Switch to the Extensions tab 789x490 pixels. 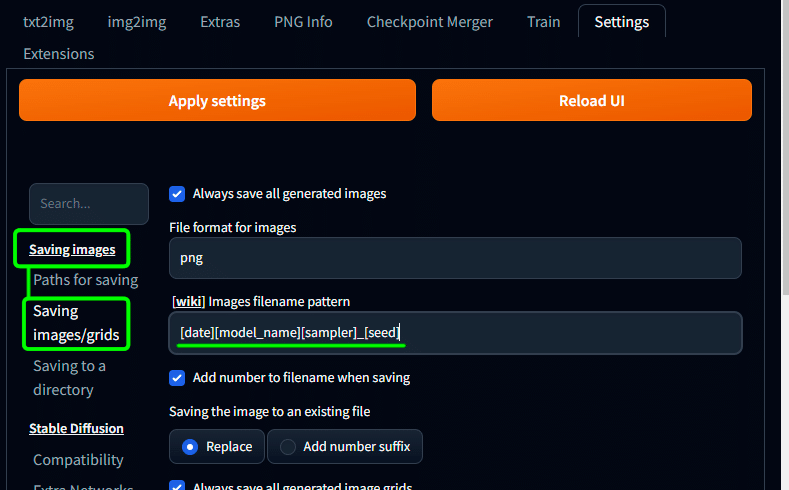click(x=59, y=54)
